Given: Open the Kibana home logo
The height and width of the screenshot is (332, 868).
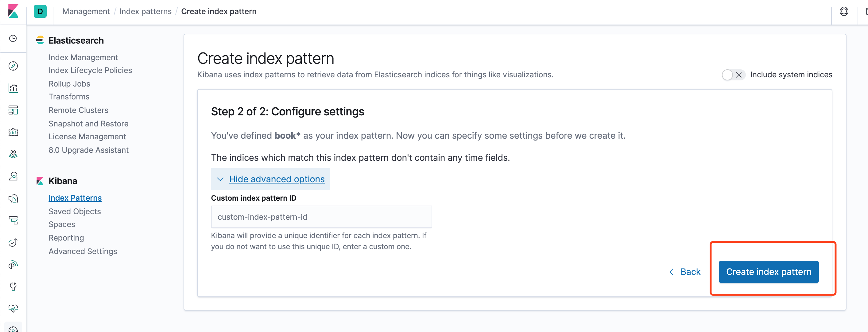Looking at the screenshot, I should 13,11.
